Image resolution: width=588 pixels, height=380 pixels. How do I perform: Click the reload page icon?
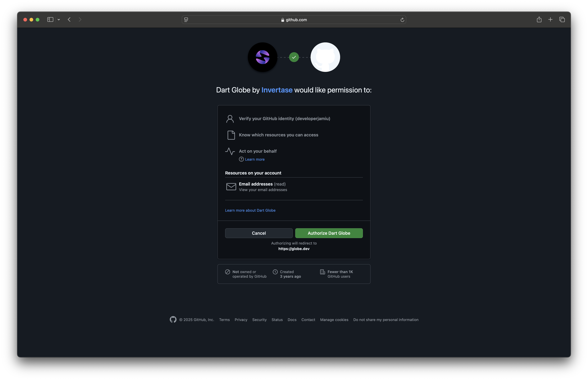(x=402, y=20)
